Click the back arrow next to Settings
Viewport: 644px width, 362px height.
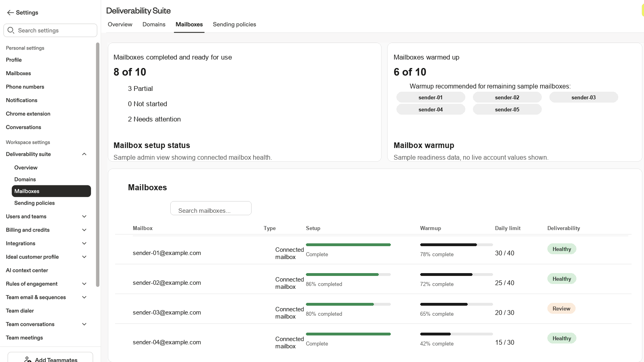[x=10, y=12]
